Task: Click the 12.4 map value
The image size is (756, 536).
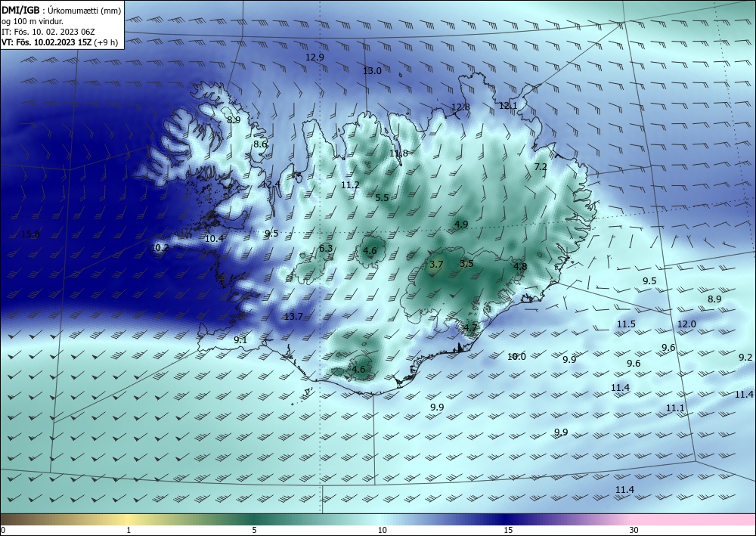Action: pyautogui.click(x=271, y=184)
